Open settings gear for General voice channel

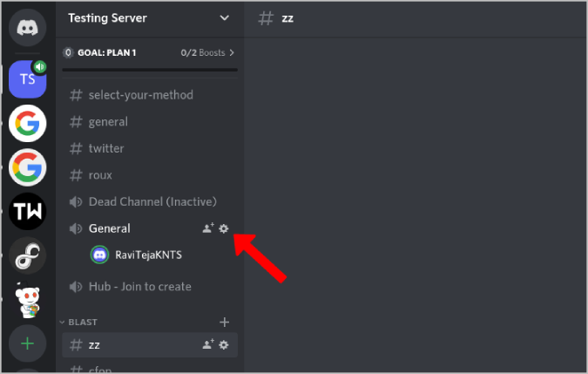tap(224, 228)
